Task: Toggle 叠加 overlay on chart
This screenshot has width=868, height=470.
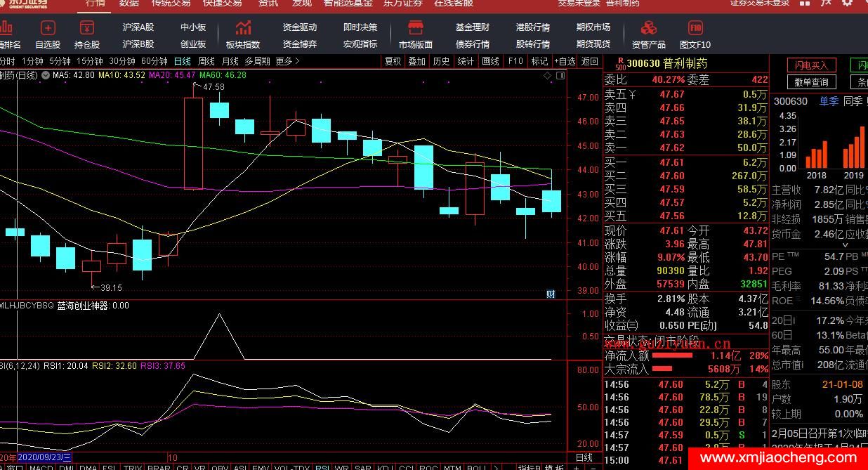Action: click(x=417, y=61)
